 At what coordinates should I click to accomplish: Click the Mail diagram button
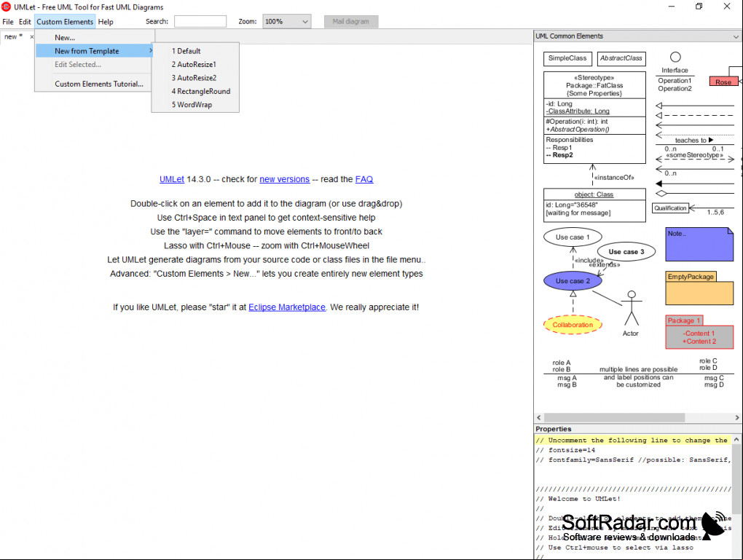[350, 21]
